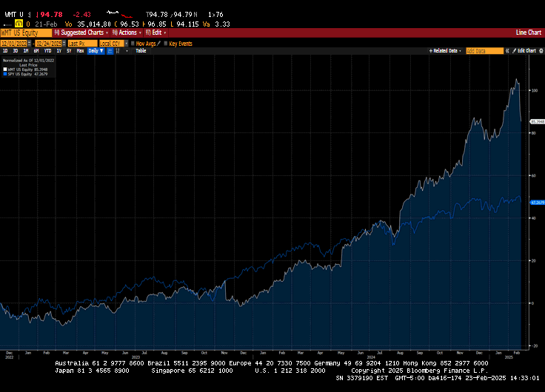Screen dimensions: 545x392
Task: Toggle the Mov Avgs checkbox
Action: click(x=133, y=43)
